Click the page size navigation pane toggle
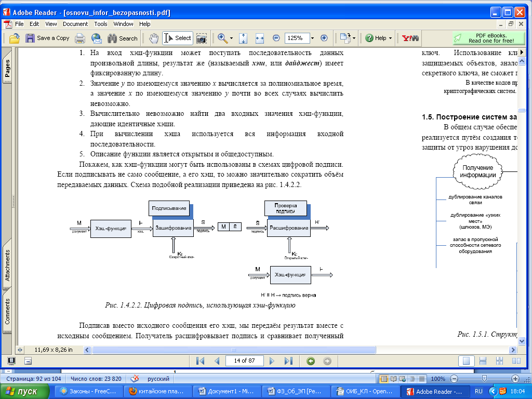 click(x=20, y=350)
